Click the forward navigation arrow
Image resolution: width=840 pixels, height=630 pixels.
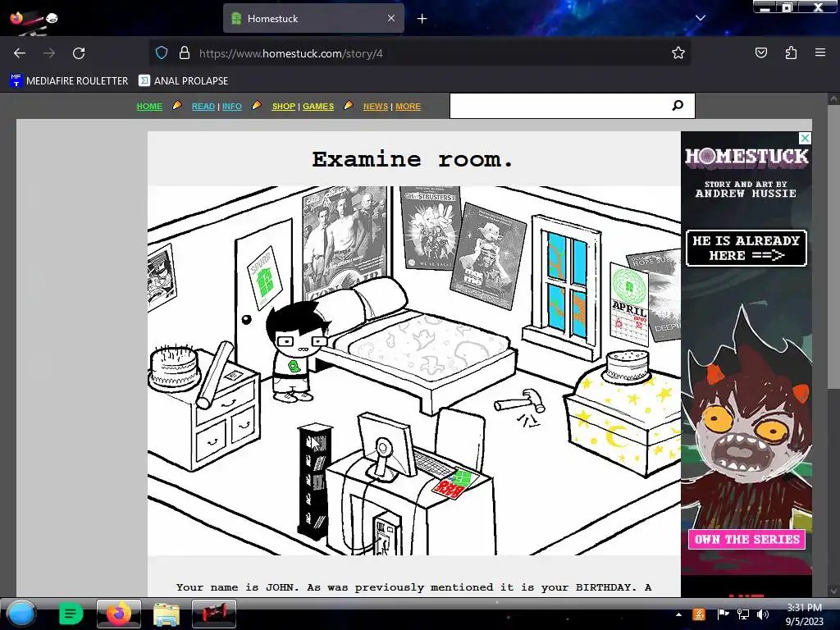click(48, 53)
